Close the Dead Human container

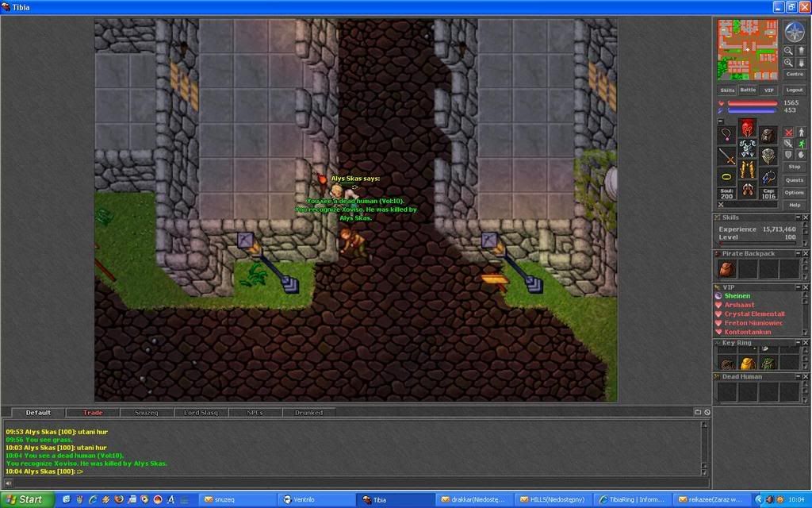click(x=806, y=376)
